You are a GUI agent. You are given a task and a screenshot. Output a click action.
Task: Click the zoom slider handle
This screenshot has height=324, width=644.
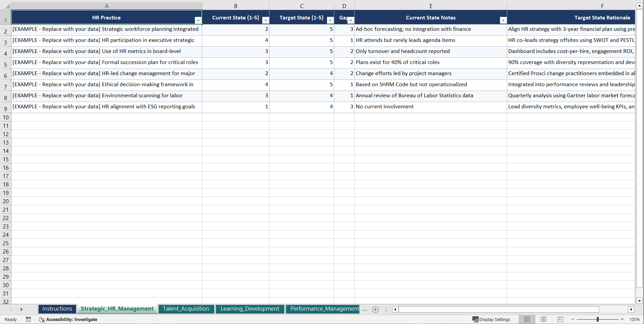598,319
